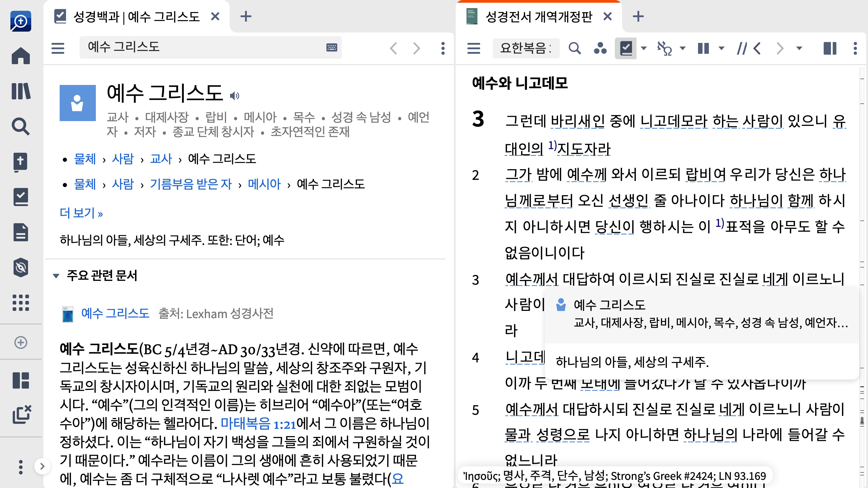
Task: Click the Bible panel search magnifier
Action: [x=575, y=49]
